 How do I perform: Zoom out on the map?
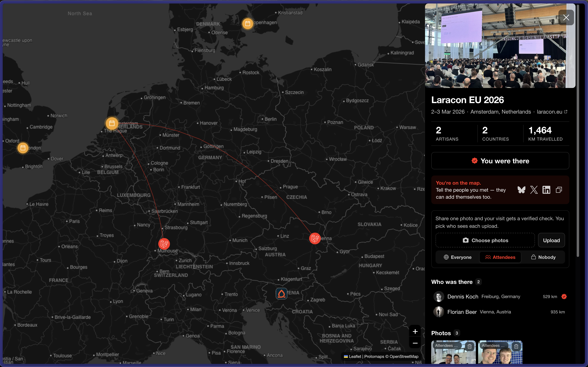415,343
